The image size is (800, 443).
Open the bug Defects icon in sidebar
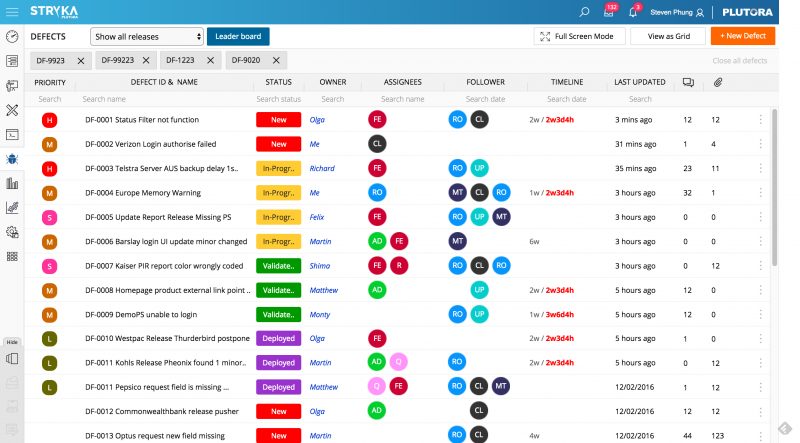(12, 158)
